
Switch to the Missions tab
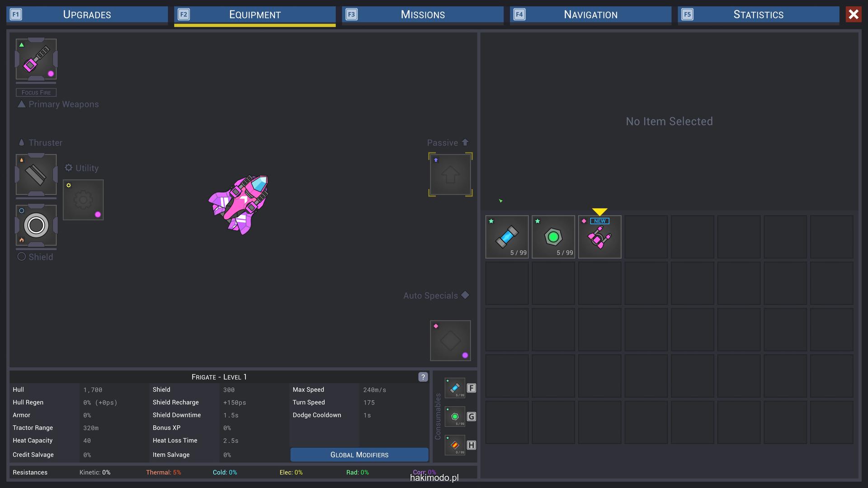423,14
